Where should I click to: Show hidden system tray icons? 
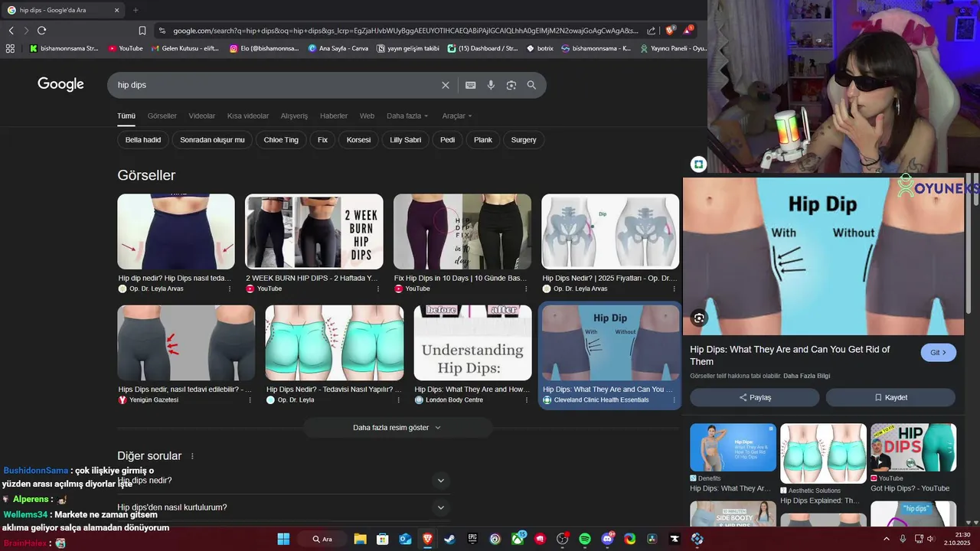coord(887,539)
